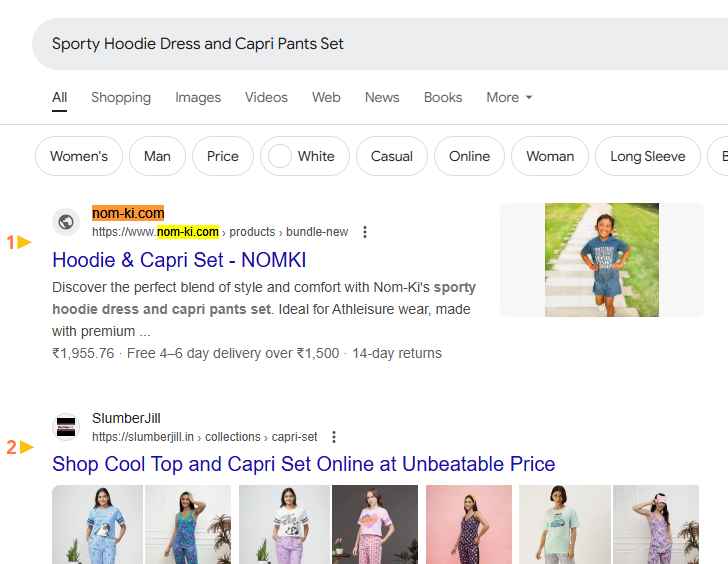
Task: Open the three-dot menu for nom-ki.com result
Action: (365, 232)
